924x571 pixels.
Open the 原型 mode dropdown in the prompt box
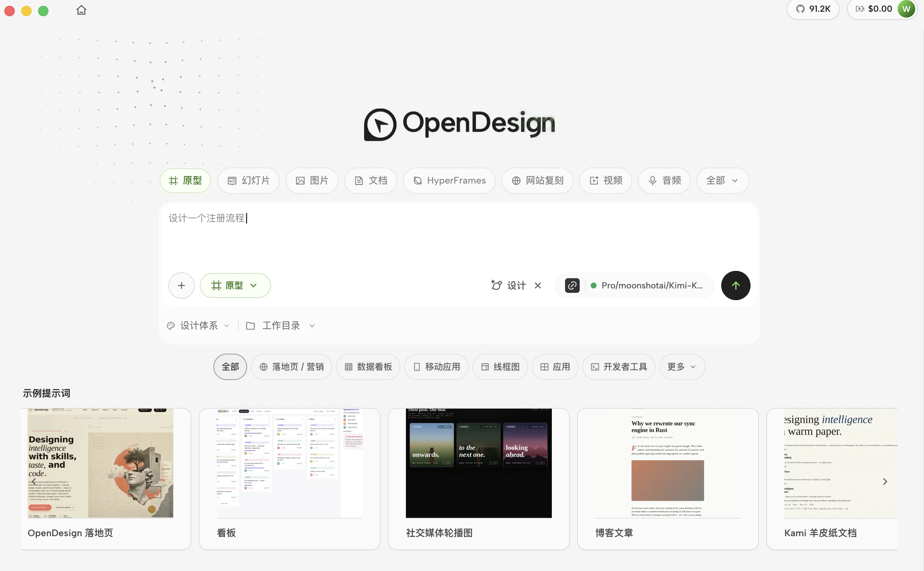[x=235, y=285]
